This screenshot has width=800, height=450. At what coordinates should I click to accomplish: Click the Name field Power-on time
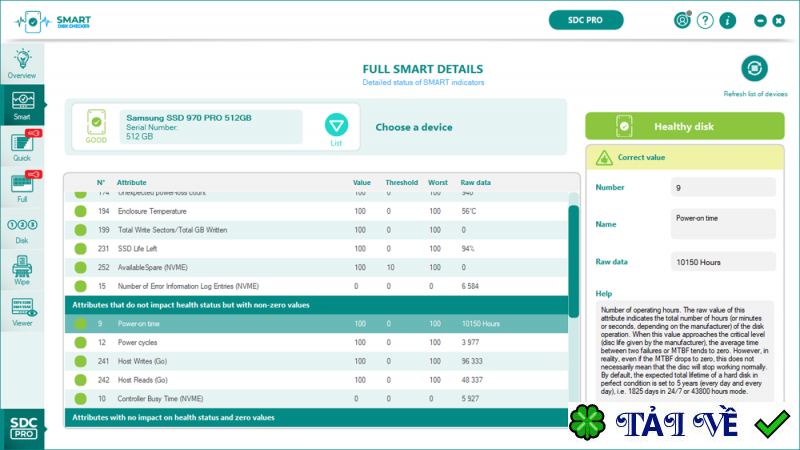[x=723, y=223]
